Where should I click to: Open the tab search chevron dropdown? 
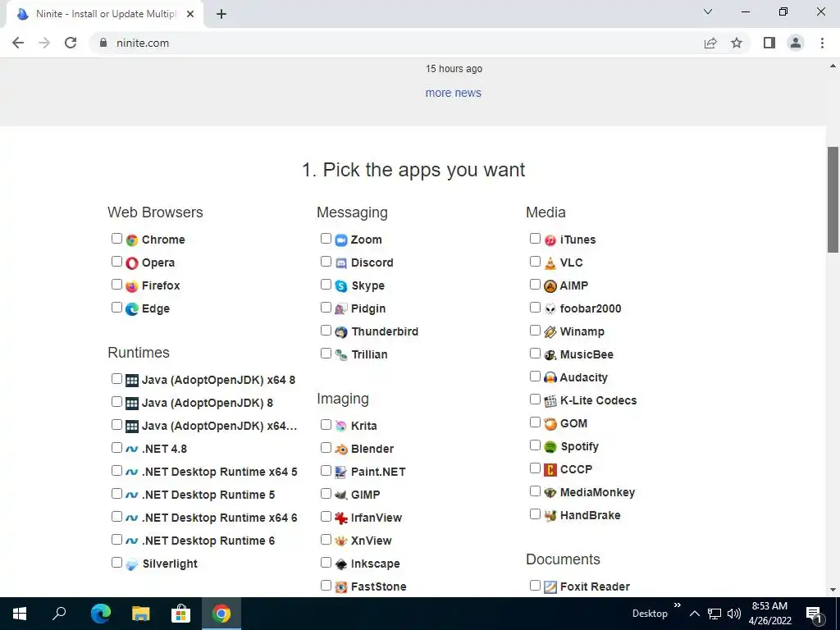708,11
